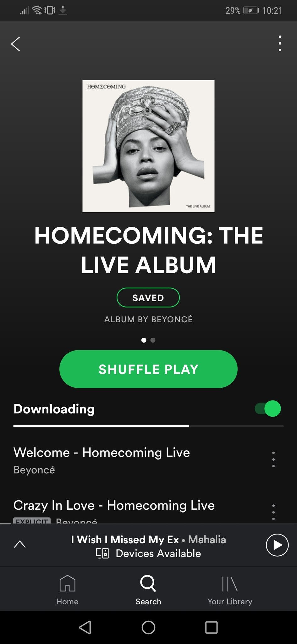Image resolution: width=297 pixels, height=644 pixels.
Task: Tap the Homecoming album cover art
Action: 148,146
